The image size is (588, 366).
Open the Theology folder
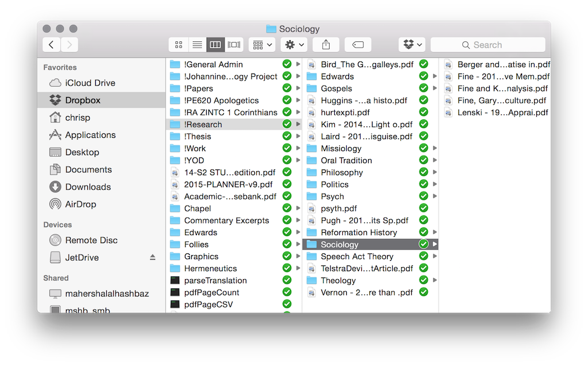338,280
